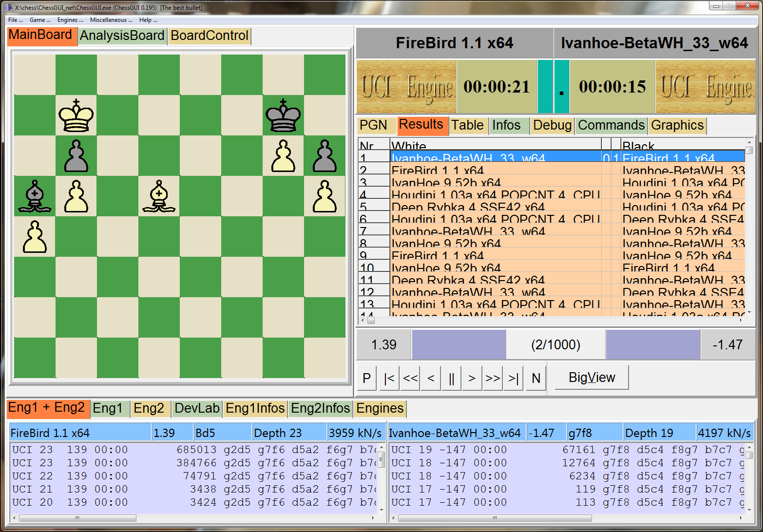
Task: Open the Help menu
Action: click(x=148, y=20)
